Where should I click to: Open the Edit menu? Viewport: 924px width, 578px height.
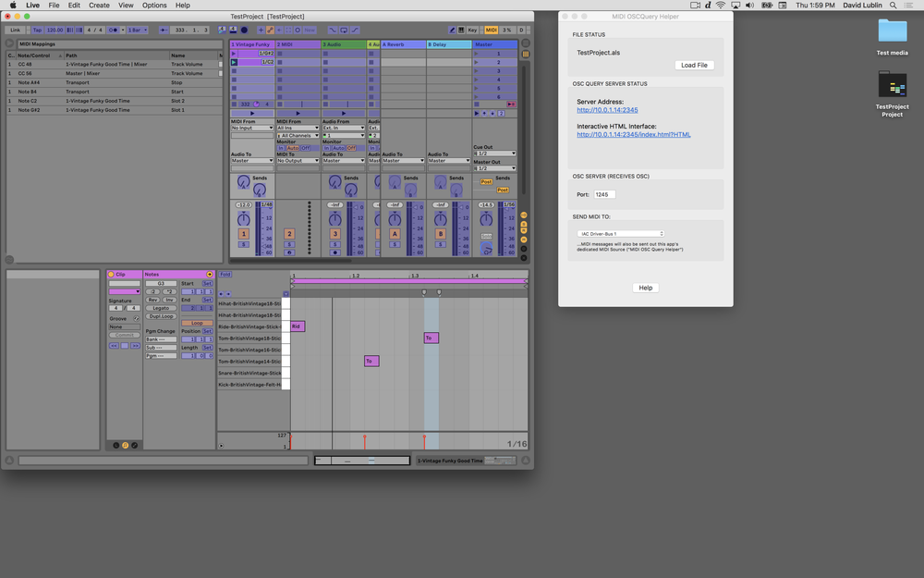click(x=74, y=6)
